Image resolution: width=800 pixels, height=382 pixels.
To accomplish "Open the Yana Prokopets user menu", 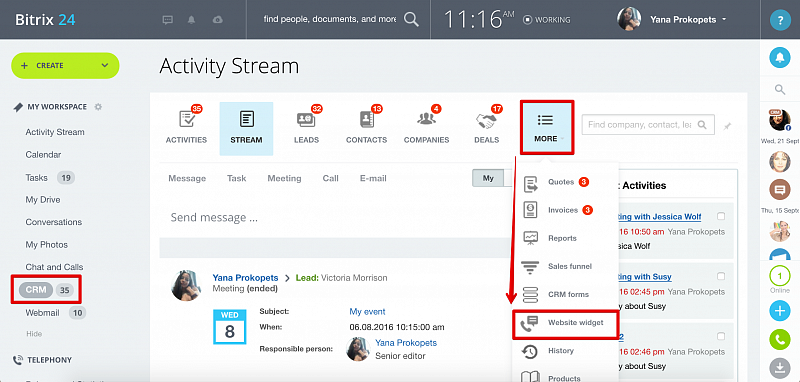I will point(672,20).
